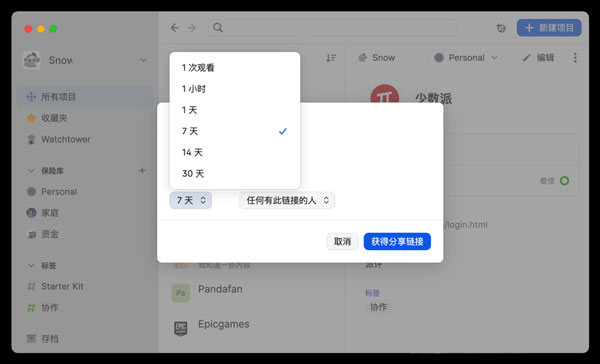Open the 家庭 vault
Viewport: 600px width, 364px height.
(86, 213)
